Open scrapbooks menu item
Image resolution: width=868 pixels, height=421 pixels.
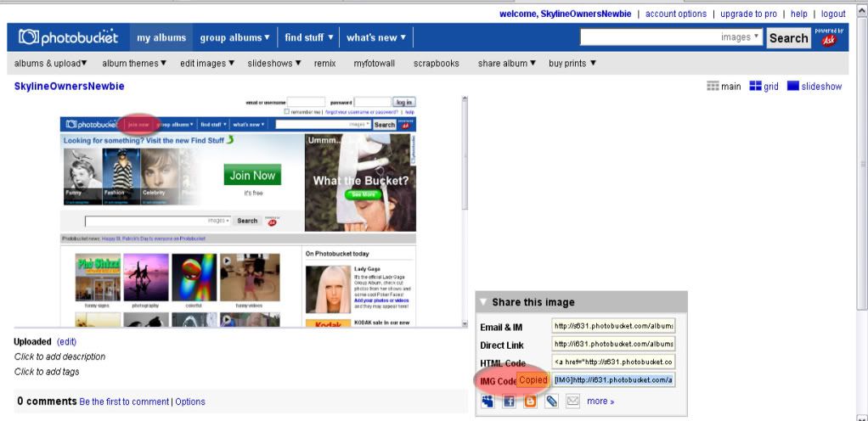(x=437, y=63)
